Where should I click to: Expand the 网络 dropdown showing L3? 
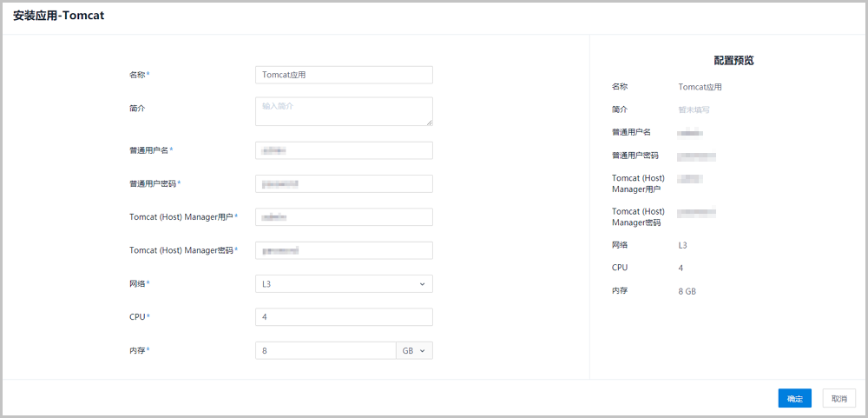point(344,283)
